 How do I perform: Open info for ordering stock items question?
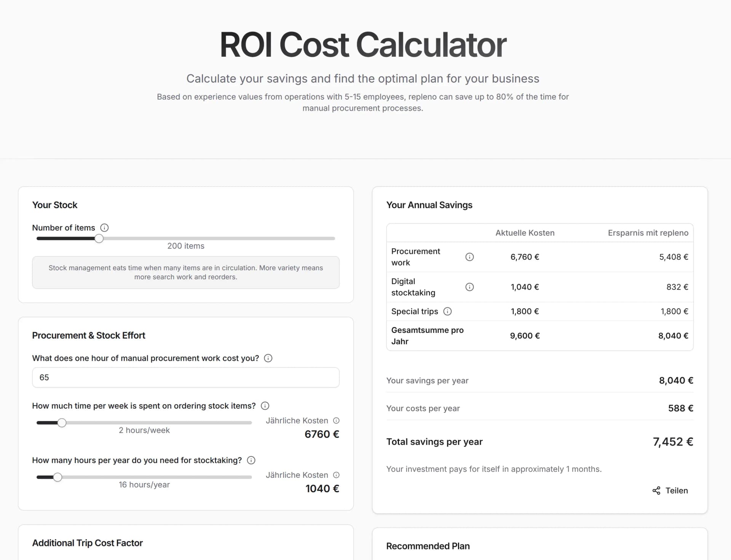[x=265, y=406]
